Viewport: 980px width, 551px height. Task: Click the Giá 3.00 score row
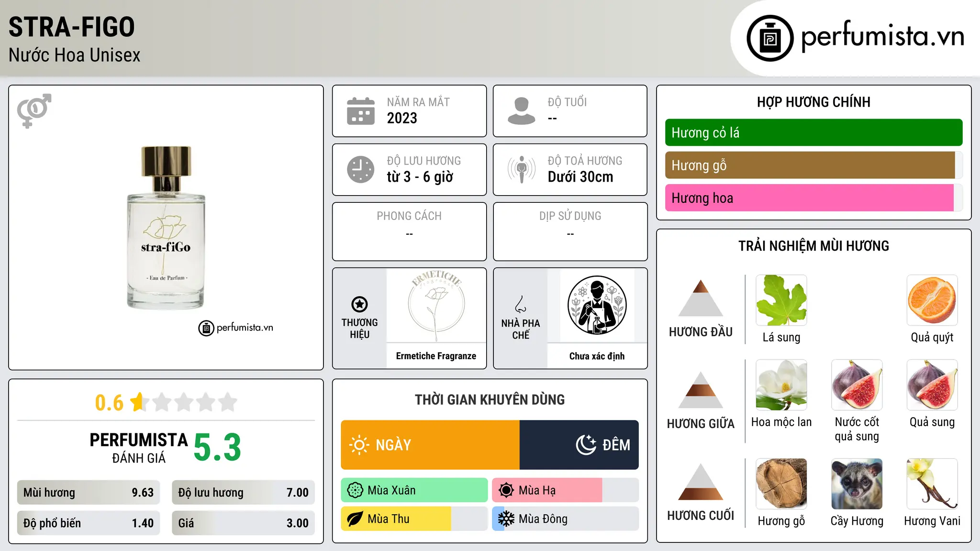click(x=243, y=523)
